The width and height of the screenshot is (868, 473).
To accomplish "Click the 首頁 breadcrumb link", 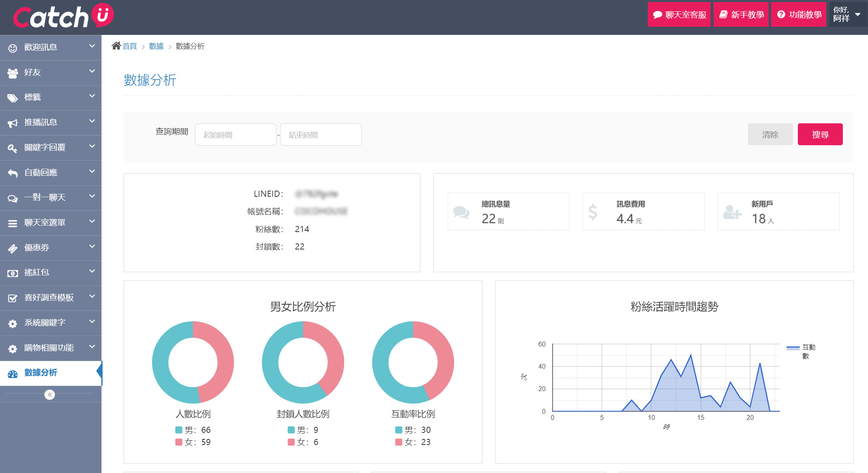I will coord(130,46).
